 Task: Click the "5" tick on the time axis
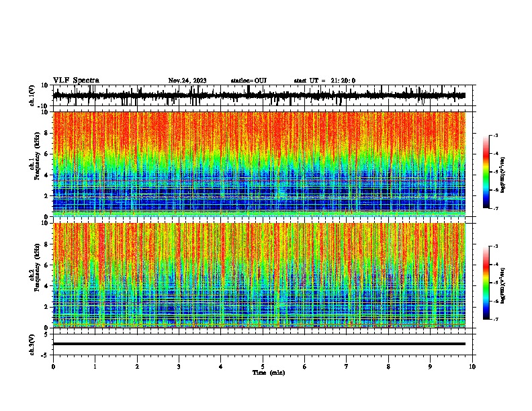pos(263,367)
